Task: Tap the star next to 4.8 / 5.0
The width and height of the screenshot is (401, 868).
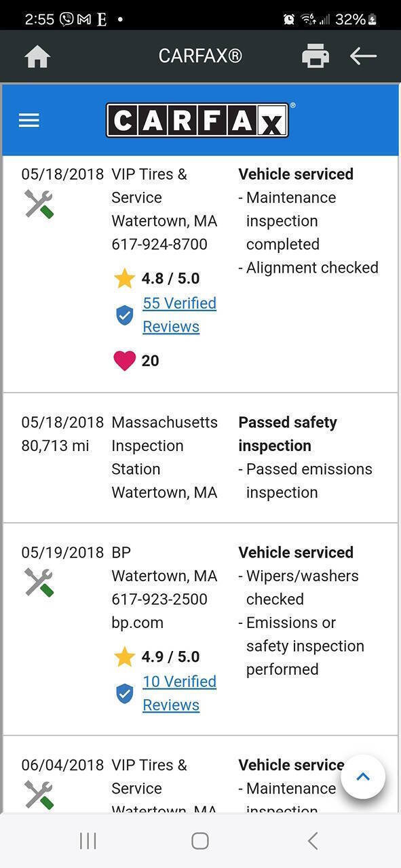Action: (x=124, y=278)
